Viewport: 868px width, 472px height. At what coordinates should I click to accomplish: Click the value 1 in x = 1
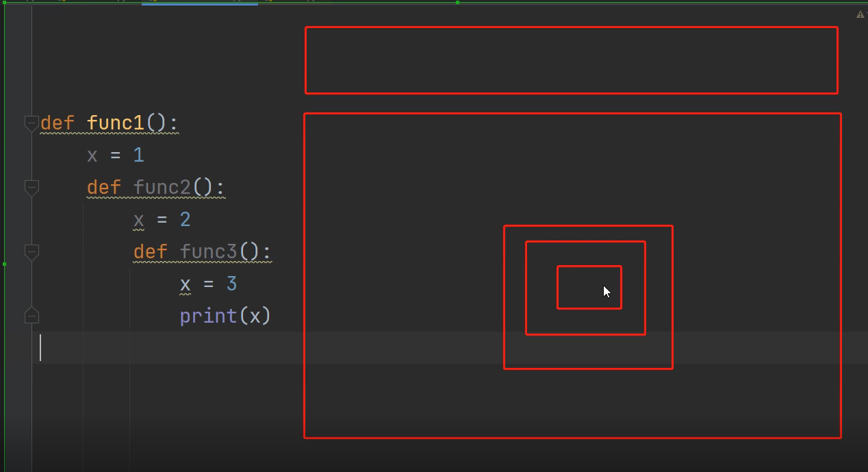pos(139,156)
